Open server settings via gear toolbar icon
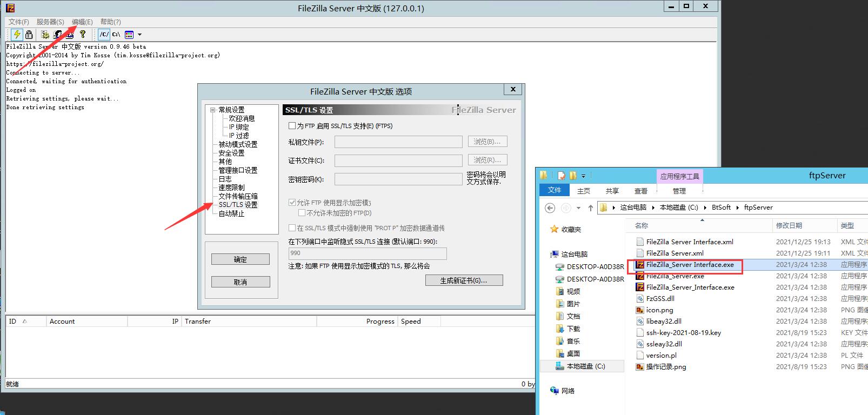The width and height of the screenshot is (868, 415). click(46, 35)
